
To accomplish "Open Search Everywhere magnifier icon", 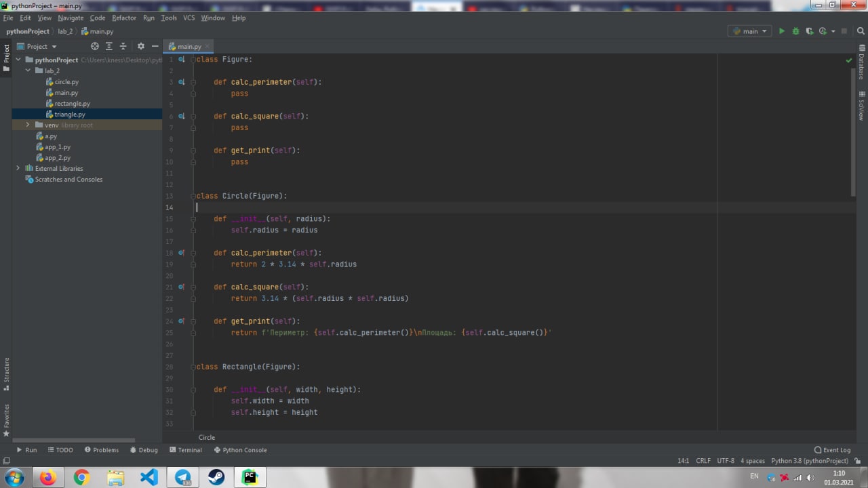I will (x=859, y=31).
